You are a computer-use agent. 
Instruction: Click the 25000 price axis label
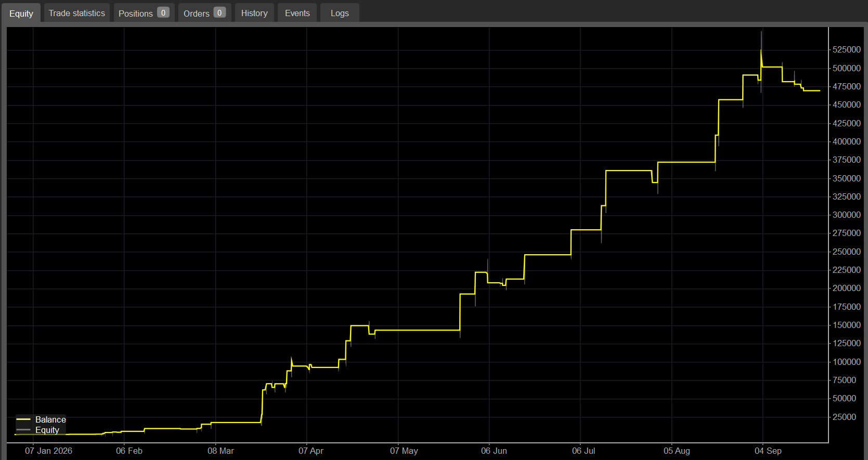click(x=845, y=417)
